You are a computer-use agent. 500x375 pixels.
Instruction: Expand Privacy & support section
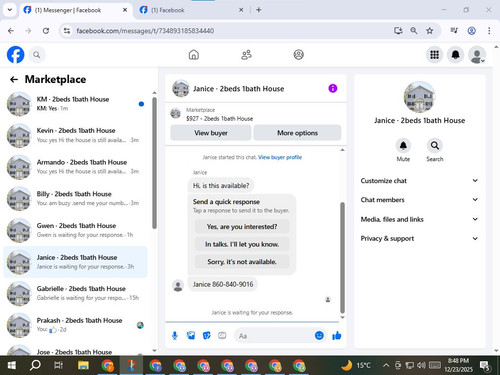pos(419,238)
